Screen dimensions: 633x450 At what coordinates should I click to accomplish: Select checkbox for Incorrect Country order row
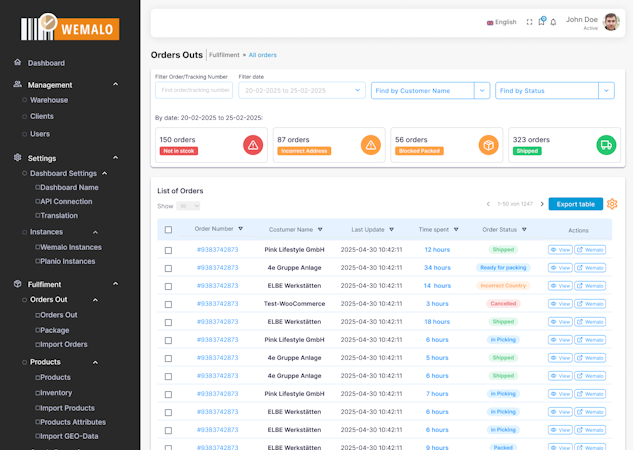[168, 286]
